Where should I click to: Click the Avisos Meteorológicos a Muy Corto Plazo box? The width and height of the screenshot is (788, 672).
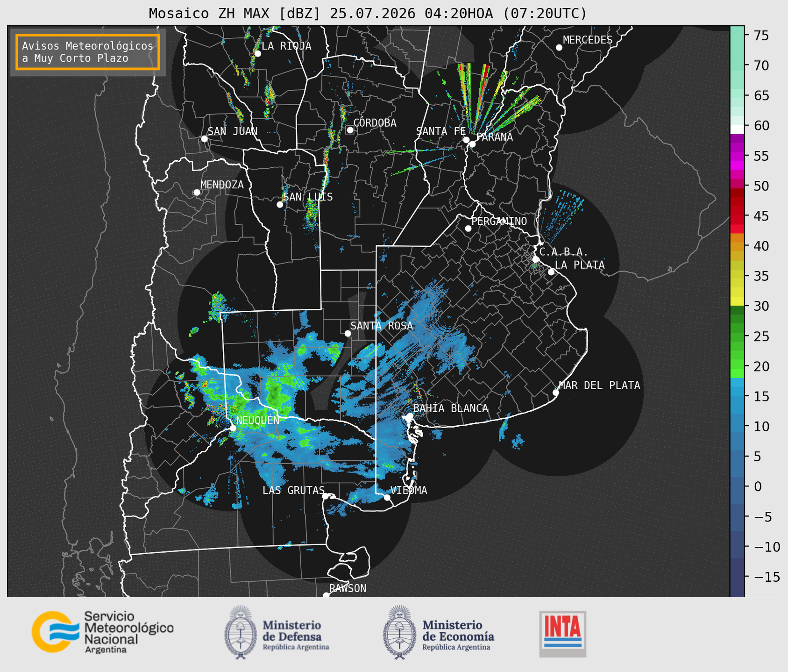88,52
